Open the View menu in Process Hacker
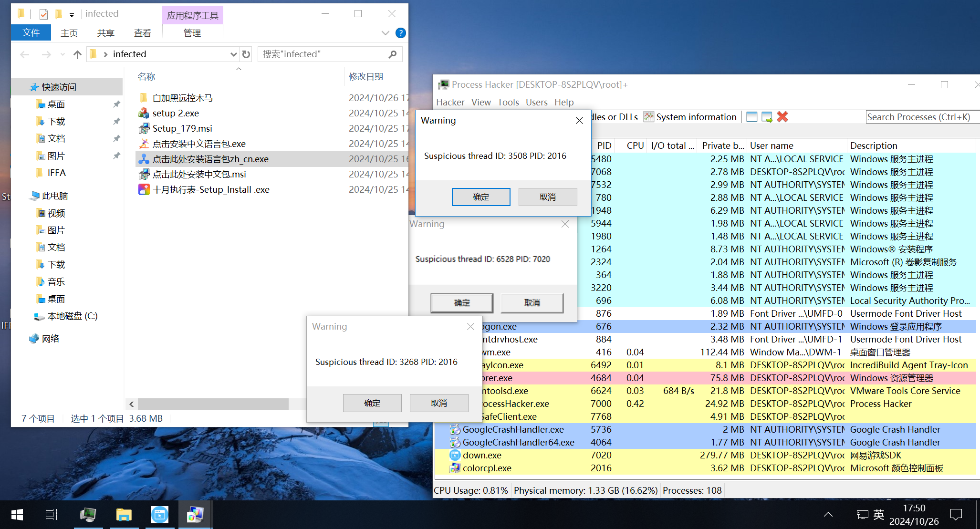 tap(481, 102)
